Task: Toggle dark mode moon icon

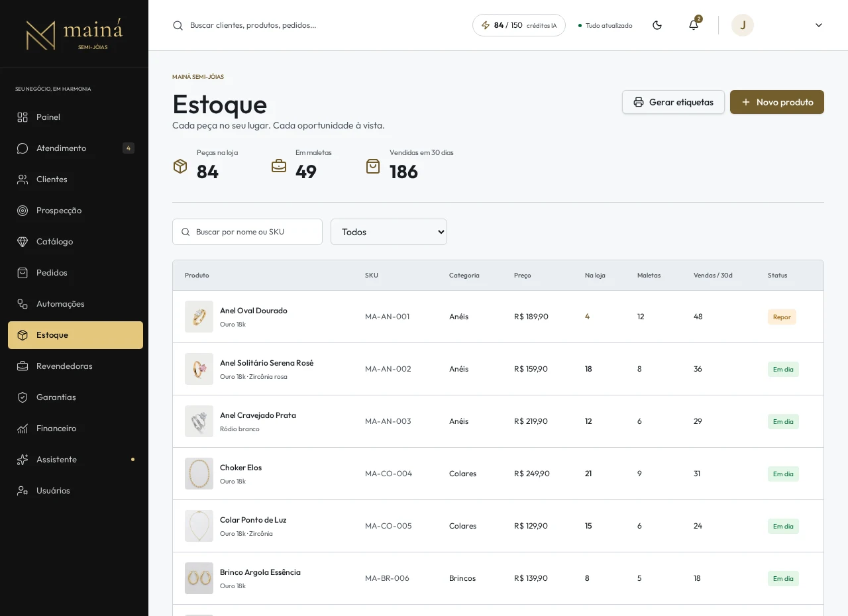Action: 657,25
